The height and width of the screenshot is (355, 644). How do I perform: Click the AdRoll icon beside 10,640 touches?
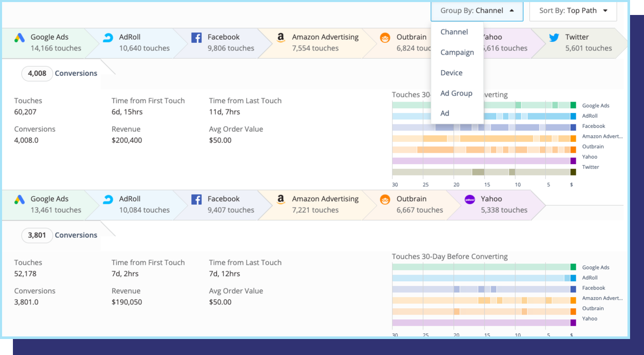[x=108, y=38]
